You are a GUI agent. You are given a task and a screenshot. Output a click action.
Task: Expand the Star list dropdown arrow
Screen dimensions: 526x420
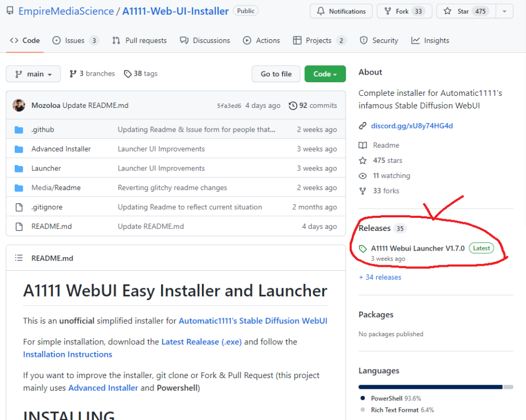(504, 11)
